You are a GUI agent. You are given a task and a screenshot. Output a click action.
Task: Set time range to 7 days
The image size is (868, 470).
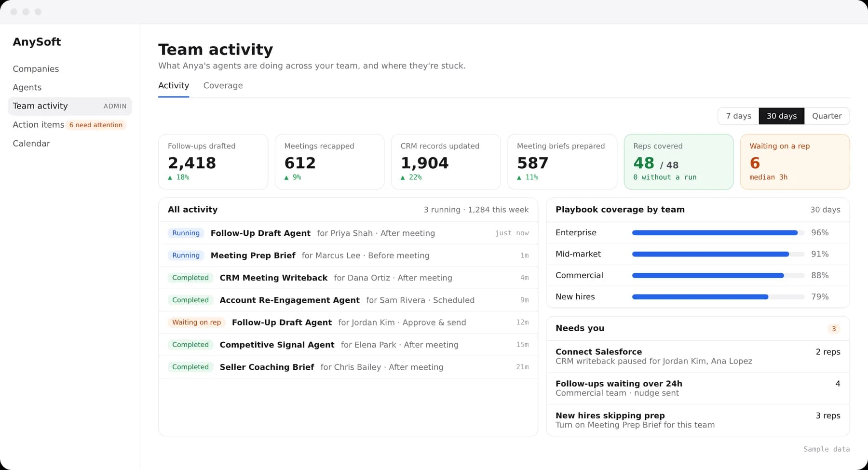click(x=738, y=116)
